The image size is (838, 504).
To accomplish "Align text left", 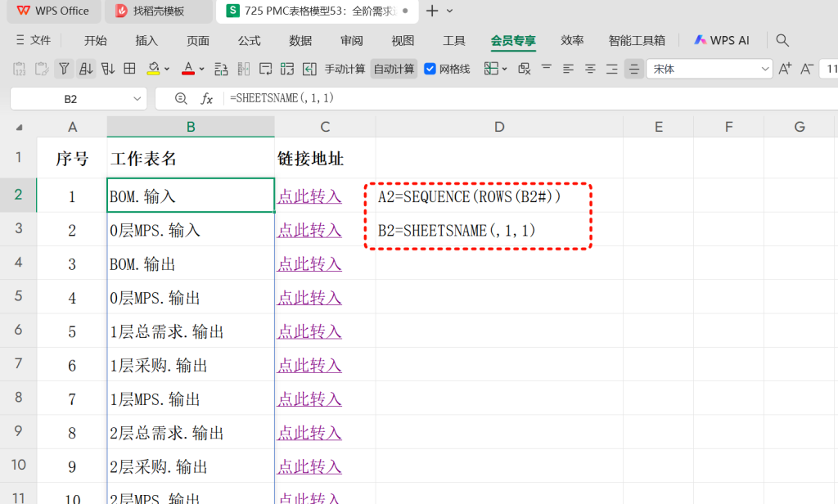I will pyautogui.click(x=568, y=69).
